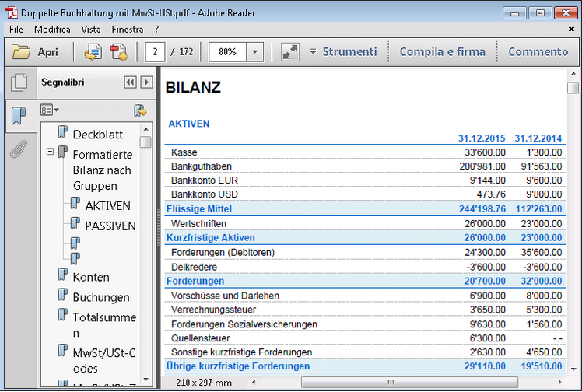Click the 31.12.2014 column header
Screen dimensions: 582x392
(x=538, y=138)
